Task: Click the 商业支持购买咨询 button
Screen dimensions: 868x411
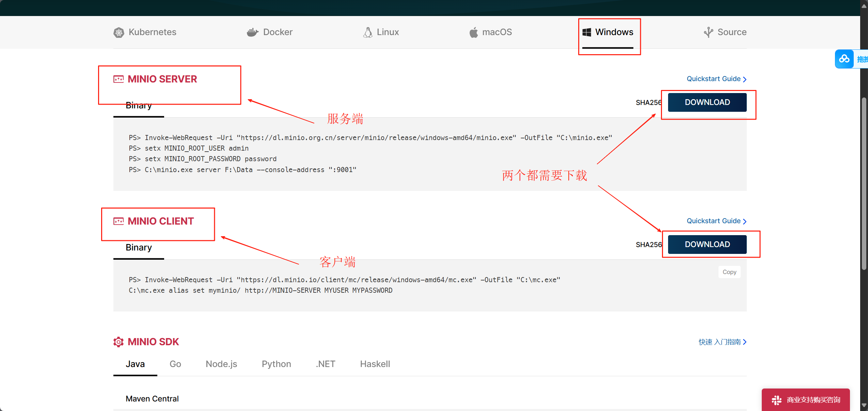Action: tap(806, 400)
